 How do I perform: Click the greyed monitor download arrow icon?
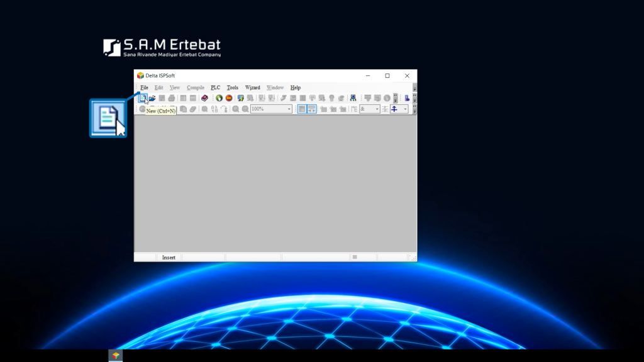250,98
